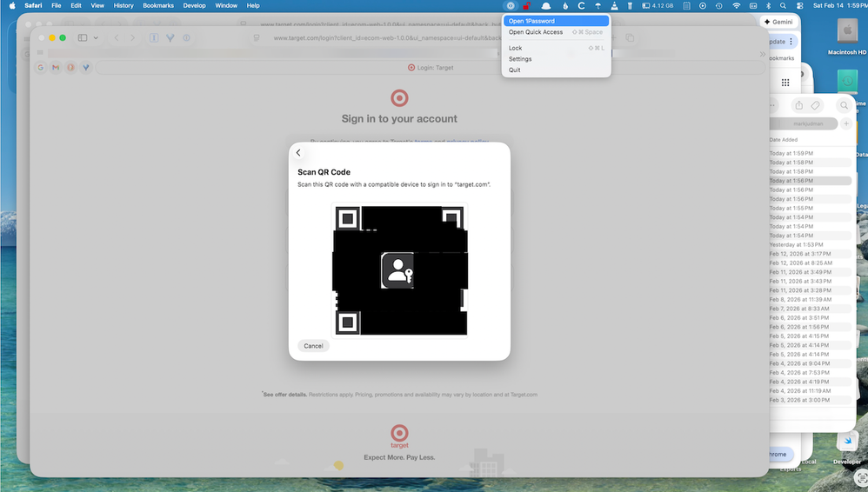
Task: Select Open 1Password from the menu
Action: coord(531,21)
